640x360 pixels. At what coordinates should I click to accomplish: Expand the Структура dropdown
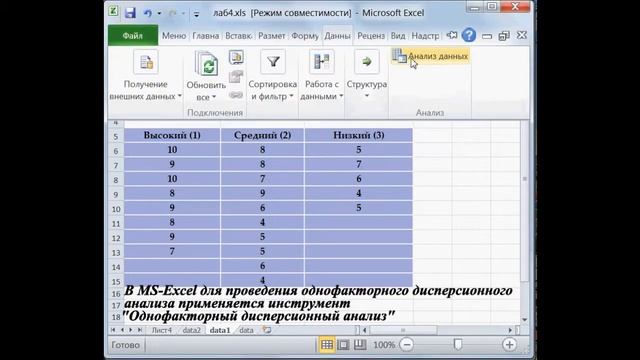(367, 76)
